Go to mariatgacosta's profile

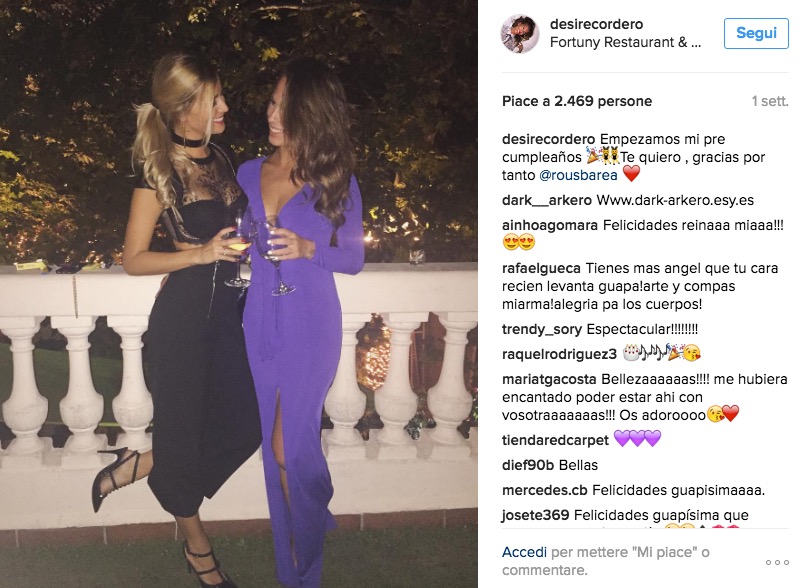[549, 380]
